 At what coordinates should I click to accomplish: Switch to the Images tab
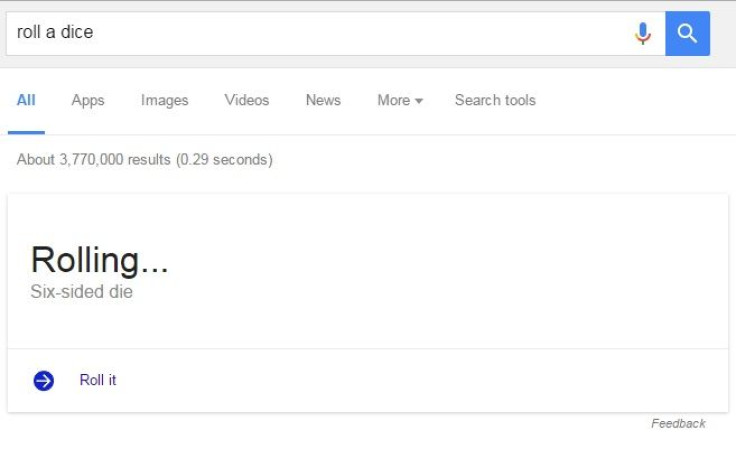coord(164,100)
